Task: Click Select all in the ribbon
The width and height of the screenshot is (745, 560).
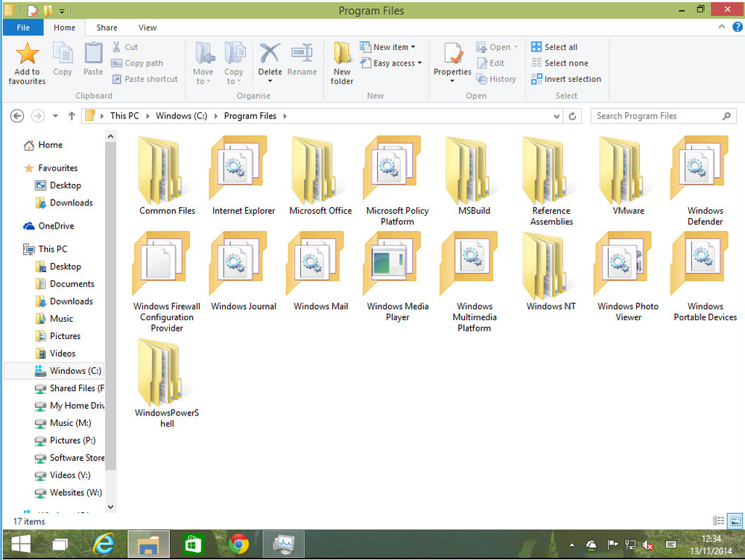Action: 554,47
